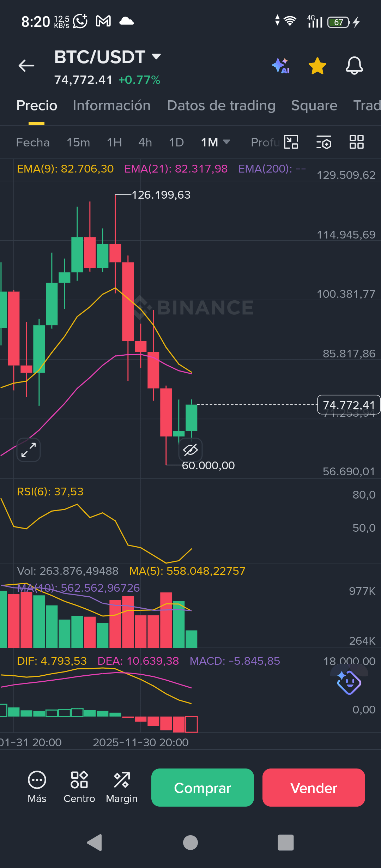Image resolution: width=381 pixels, height=868 pixels.
Task: Expand the BTC/USDT pair selector
Action: pyautogui.click(x=107, y=57)
